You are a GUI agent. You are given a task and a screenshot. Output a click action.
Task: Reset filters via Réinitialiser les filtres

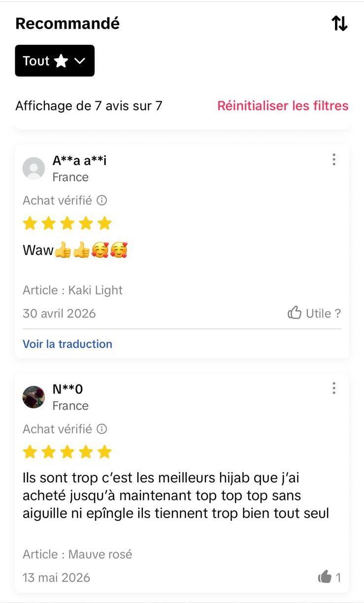(283, 106)
